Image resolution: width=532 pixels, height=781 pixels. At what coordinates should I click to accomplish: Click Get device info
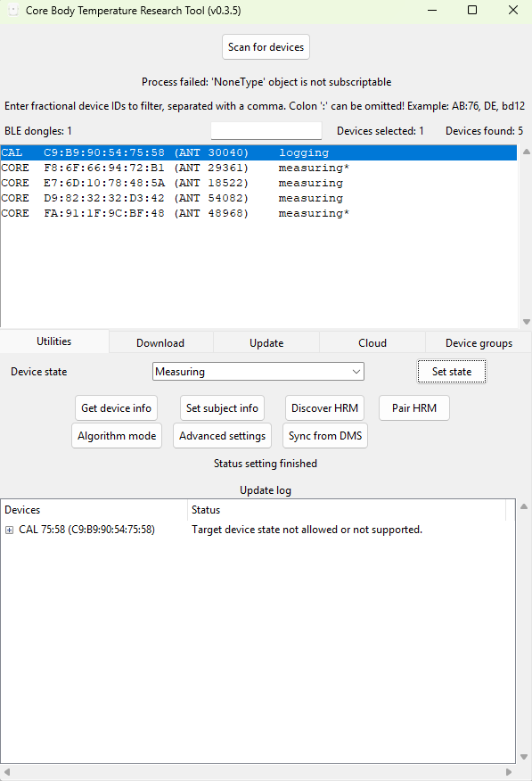click(x=117, y=408)
